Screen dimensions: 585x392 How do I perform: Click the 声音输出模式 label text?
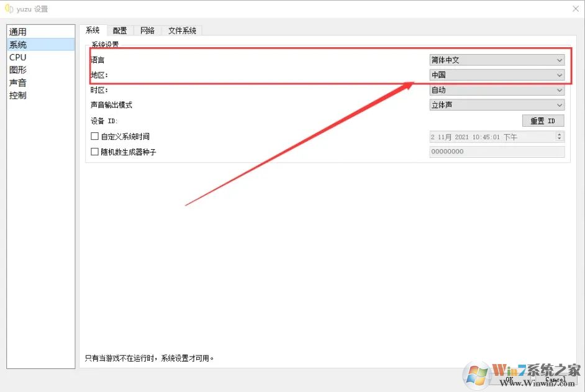111,105
